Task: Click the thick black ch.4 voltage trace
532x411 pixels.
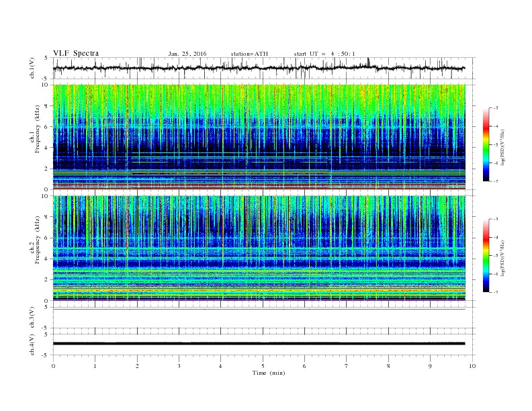Action: (x=259, y=344)
